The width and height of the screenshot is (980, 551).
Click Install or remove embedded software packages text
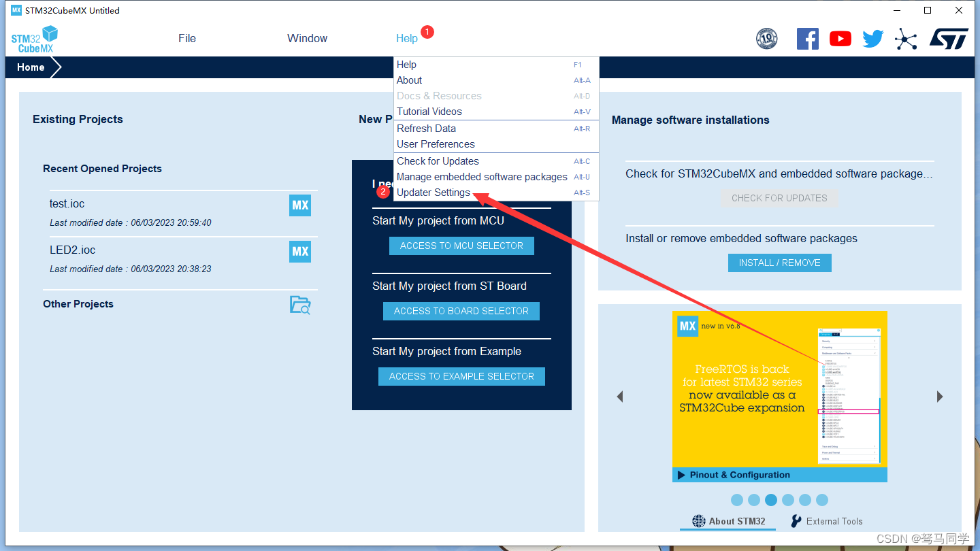[741, 238]
